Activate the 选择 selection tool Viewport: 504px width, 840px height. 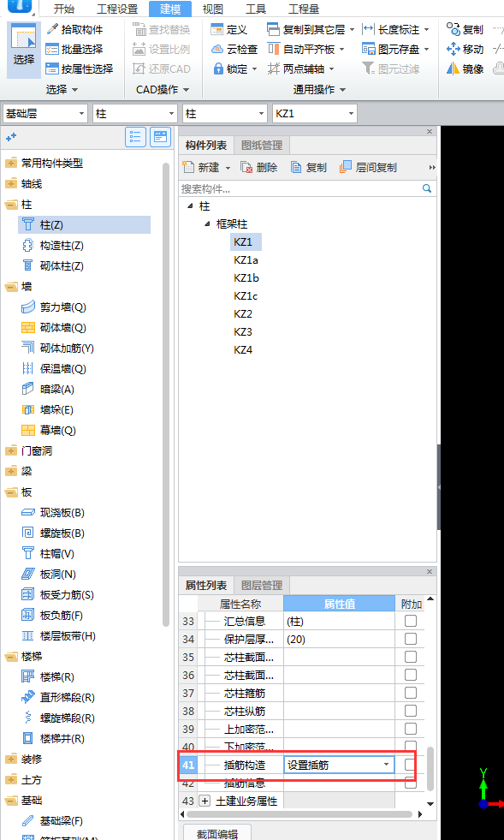[x=24, y=50]
